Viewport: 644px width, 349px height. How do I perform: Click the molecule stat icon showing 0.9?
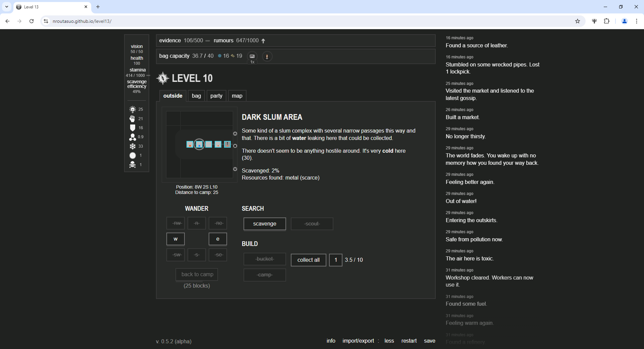coord(133,137)
